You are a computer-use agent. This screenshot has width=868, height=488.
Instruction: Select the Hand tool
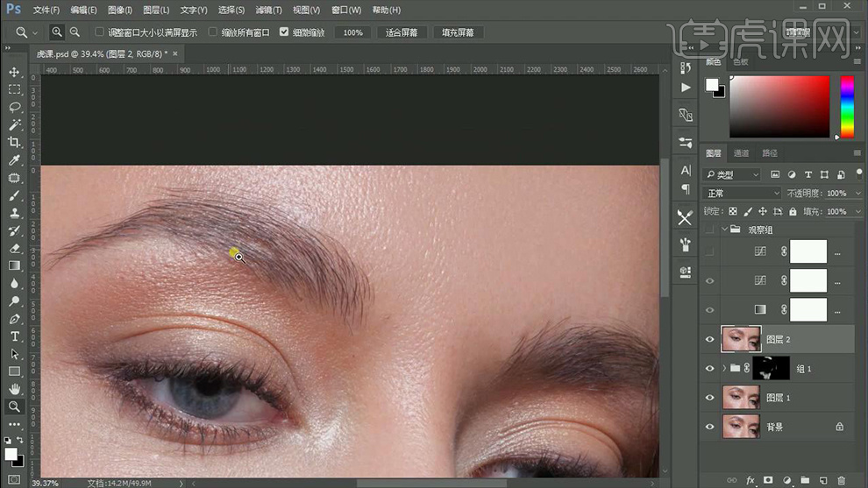[x=14, y=389]
